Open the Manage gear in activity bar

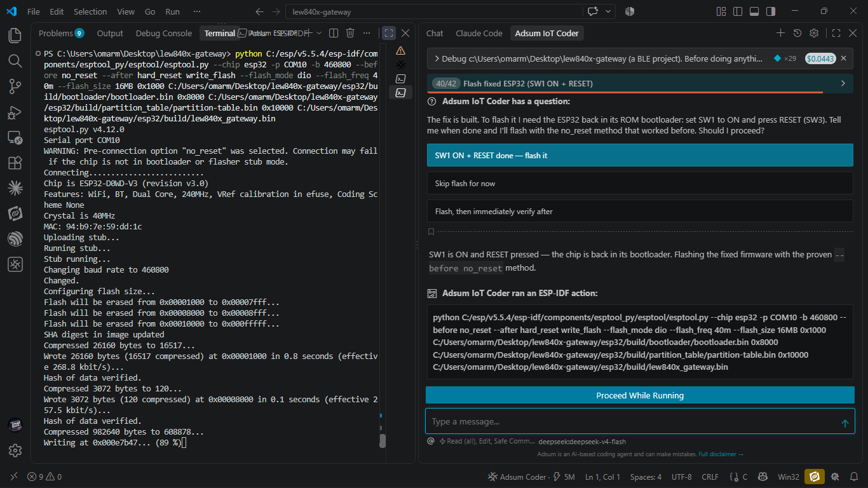[x=15, y=450]
